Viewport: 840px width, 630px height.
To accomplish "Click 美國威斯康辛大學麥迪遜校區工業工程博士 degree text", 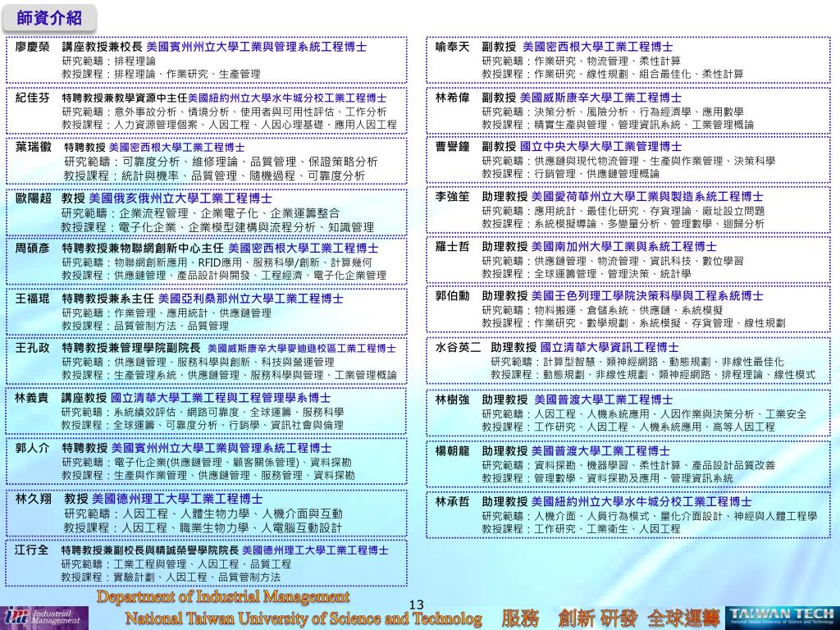I will click(302, 349).
